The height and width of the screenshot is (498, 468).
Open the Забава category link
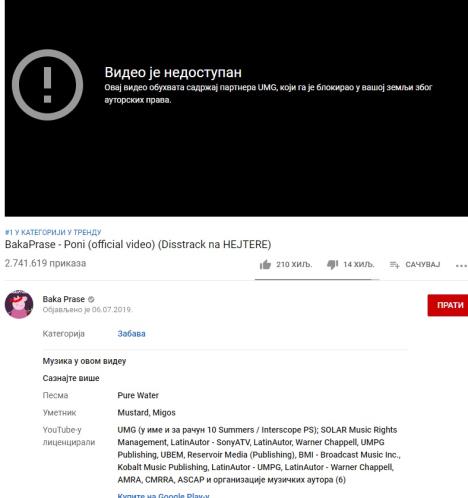click(131, 334)
